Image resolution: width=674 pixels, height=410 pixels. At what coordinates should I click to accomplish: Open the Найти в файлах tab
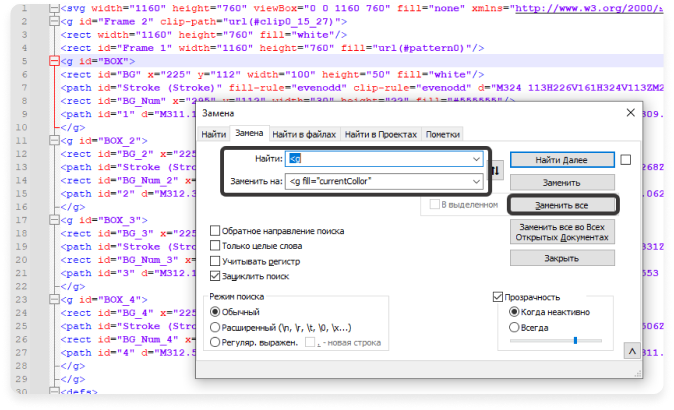coord(304,135)
